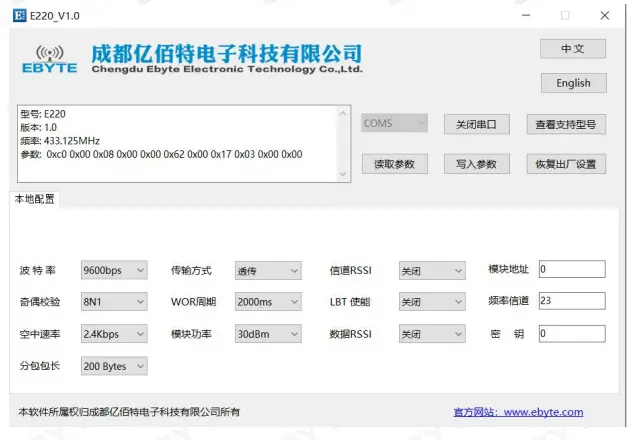Screen dimensions: 636x440
Task: Click the EBYTE logo
Action: coord(49,59)
